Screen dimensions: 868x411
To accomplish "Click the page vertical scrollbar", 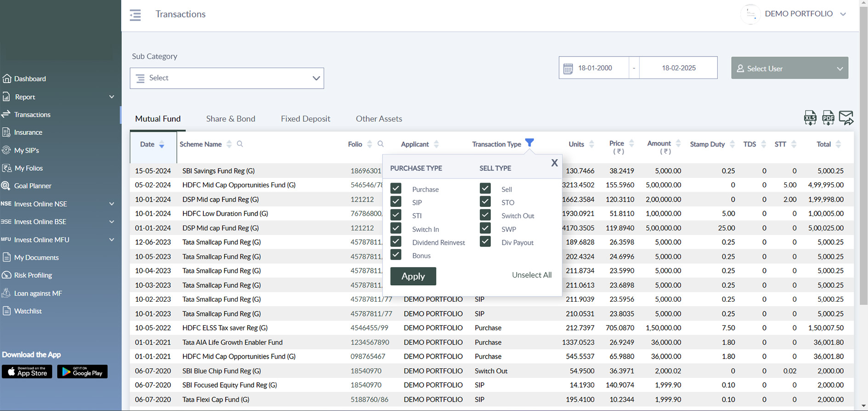I will point(863,156).
